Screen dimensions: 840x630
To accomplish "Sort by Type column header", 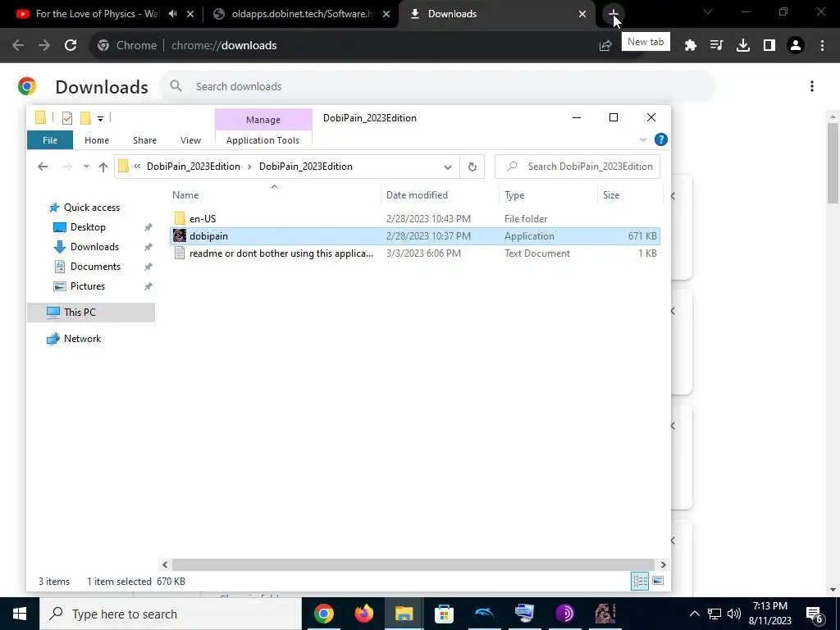I will pyautogui.click(x=547, y=195).
